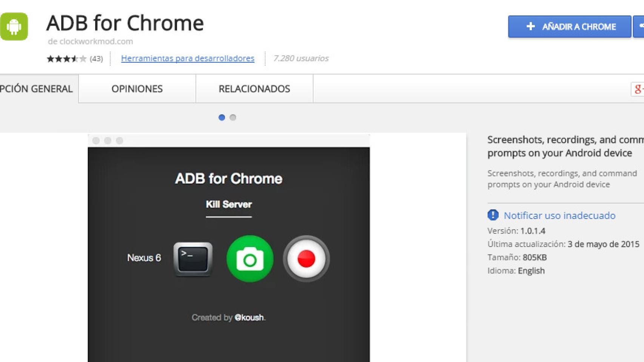Click the Idioma English text
Image resolution: width=644 pixels, height=362 pixels.
tap(516, 271)
